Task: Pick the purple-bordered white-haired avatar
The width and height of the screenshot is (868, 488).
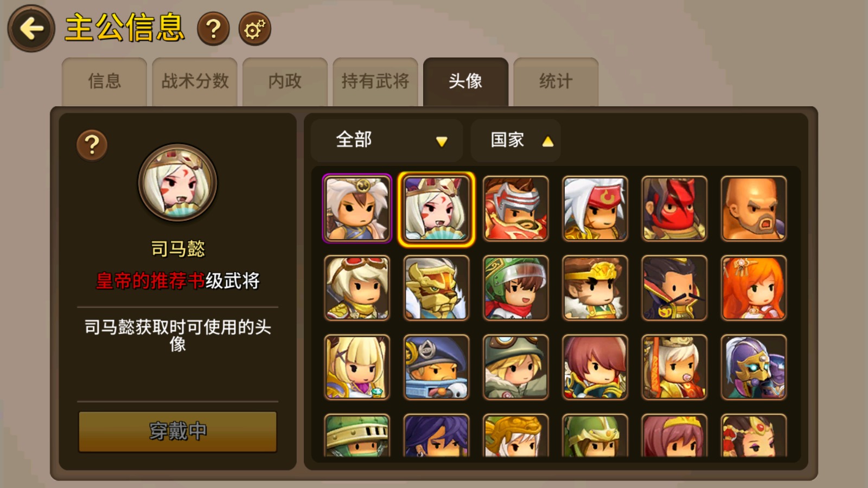Action: click(357, 208)
